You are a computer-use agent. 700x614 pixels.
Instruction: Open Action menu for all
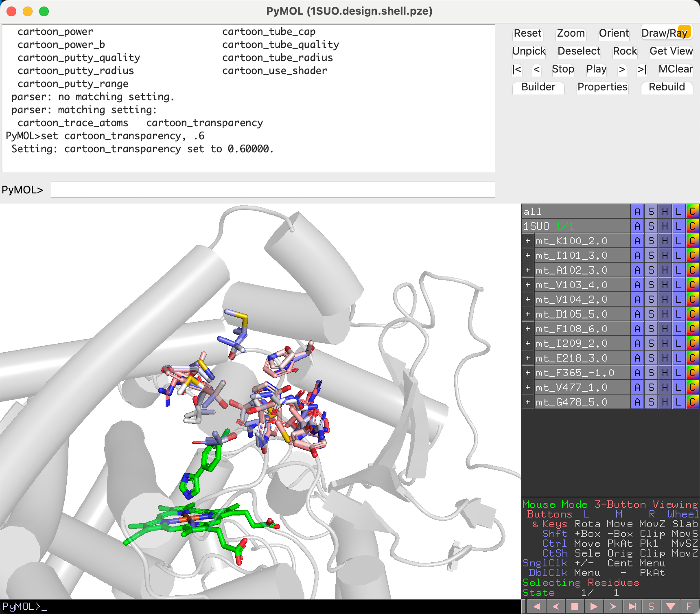pos(637,211)
